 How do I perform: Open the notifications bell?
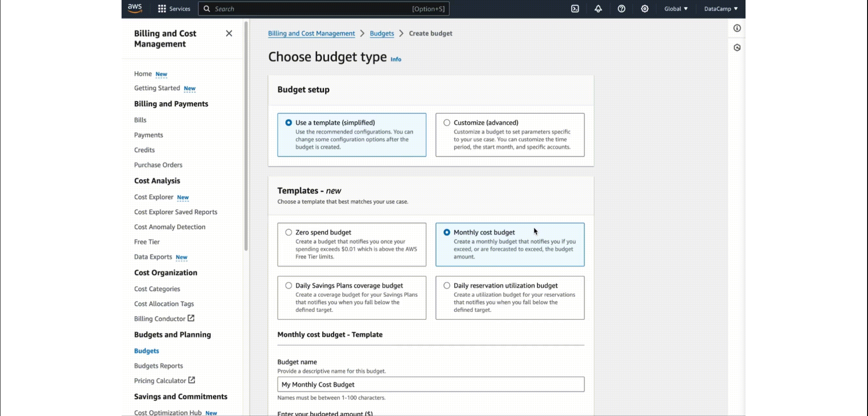coord(598,9)
